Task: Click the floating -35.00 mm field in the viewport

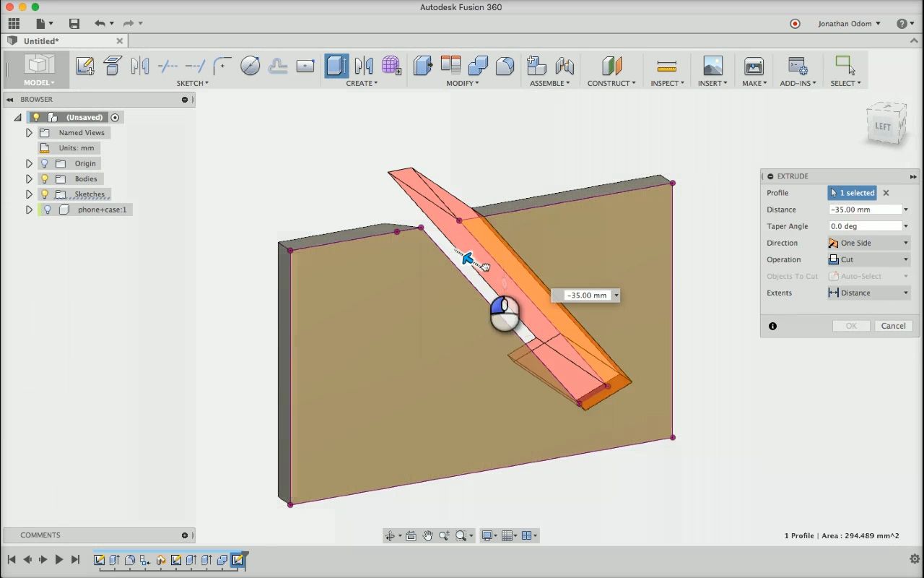Action: [587, 296]
